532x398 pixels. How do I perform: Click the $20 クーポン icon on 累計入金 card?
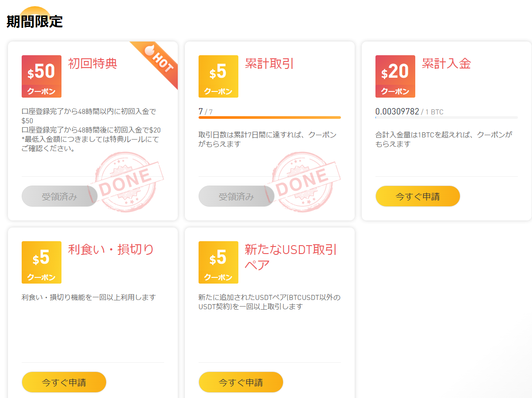395,76
